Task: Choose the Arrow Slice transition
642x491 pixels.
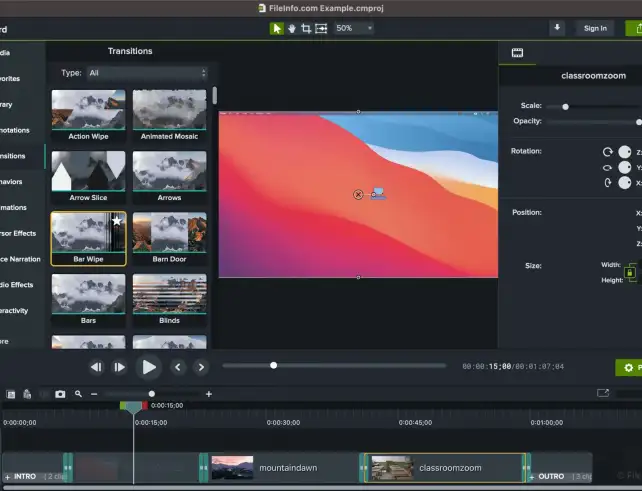Action: click(88, 177)
